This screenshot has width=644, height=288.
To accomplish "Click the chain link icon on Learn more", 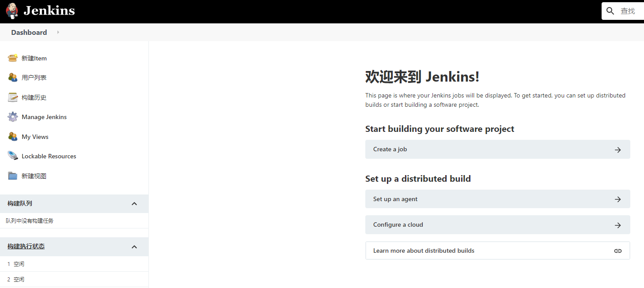I will 618,251.
